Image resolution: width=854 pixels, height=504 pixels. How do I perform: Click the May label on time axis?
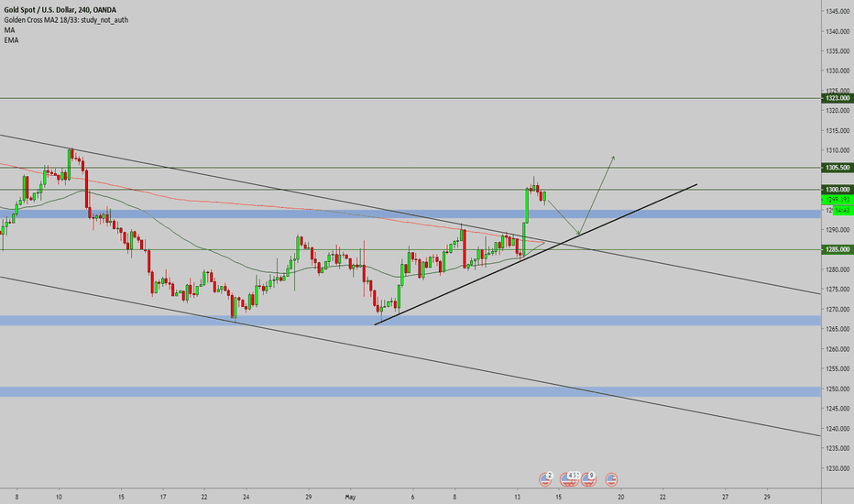tap(350, 497)
